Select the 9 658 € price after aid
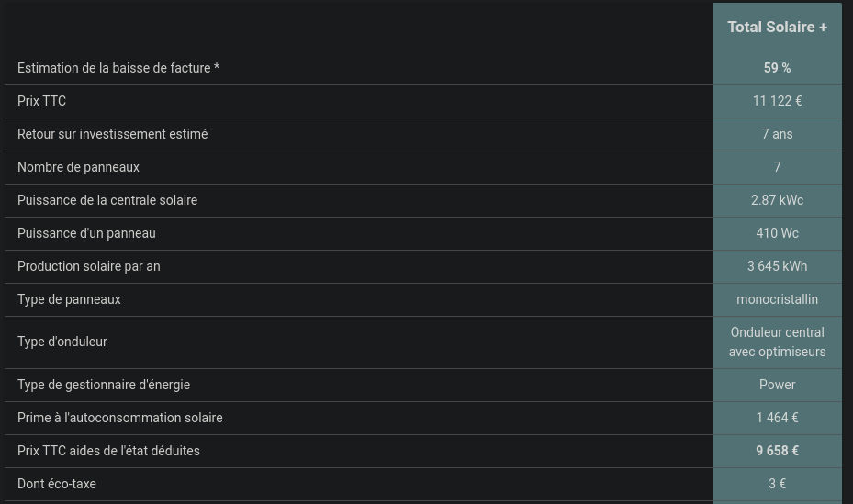This screenshot has height=504, width=853. point(777,451)
